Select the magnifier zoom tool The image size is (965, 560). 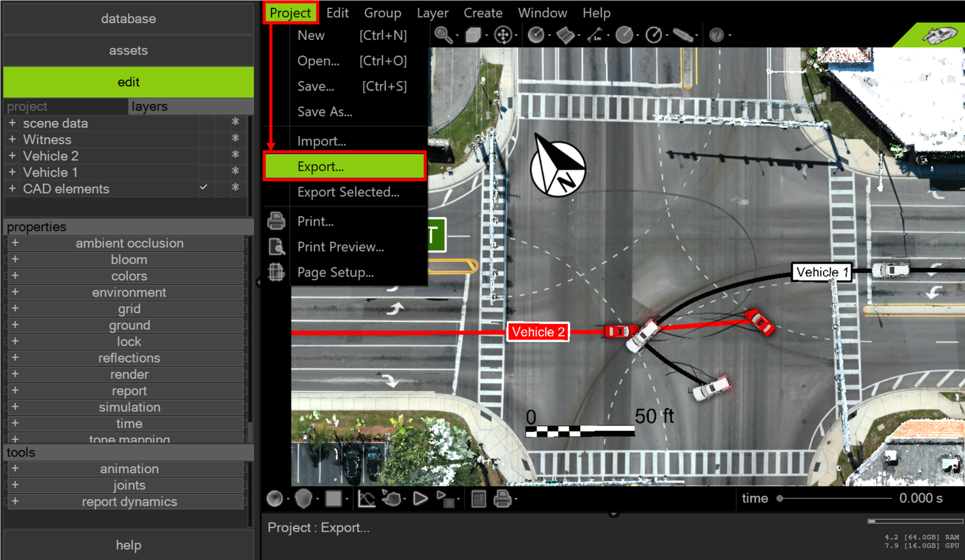(x=443, y=35)
